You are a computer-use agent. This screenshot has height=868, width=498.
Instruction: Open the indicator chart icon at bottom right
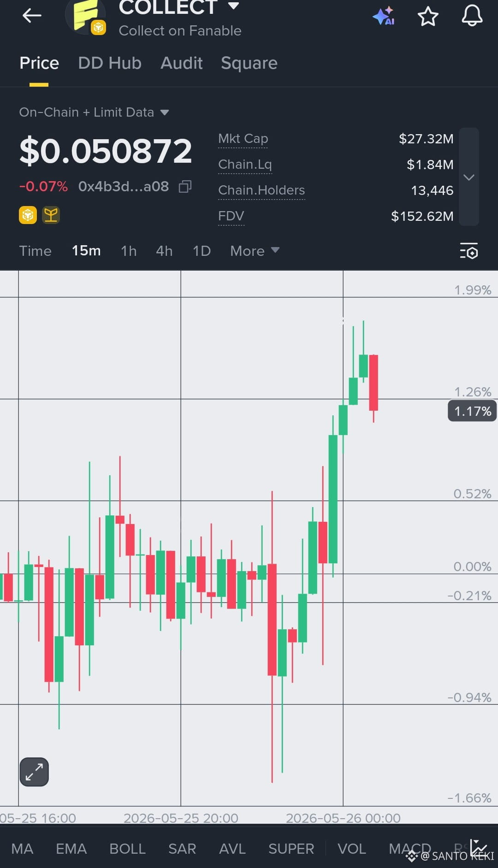tap(479, 848)
